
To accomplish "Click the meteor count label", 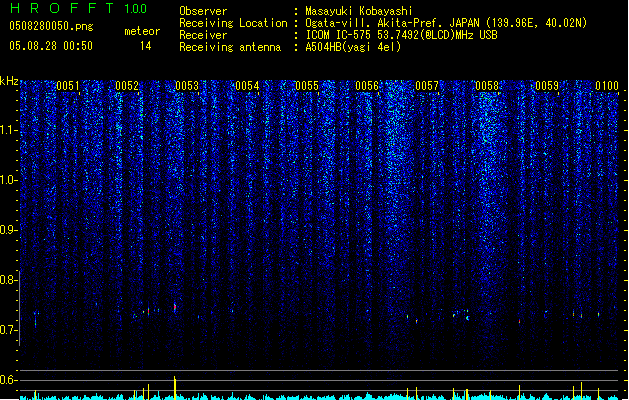I will [x=142, y=31].
